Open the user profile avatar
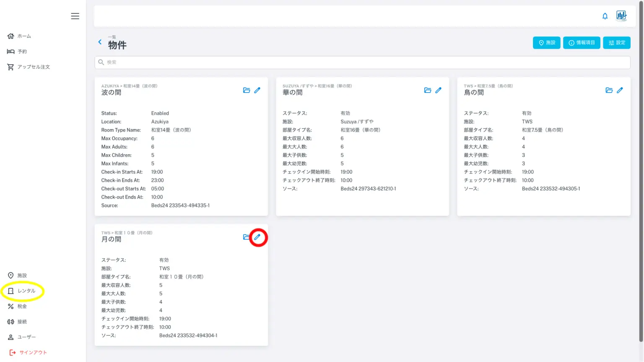 [621, 16]
